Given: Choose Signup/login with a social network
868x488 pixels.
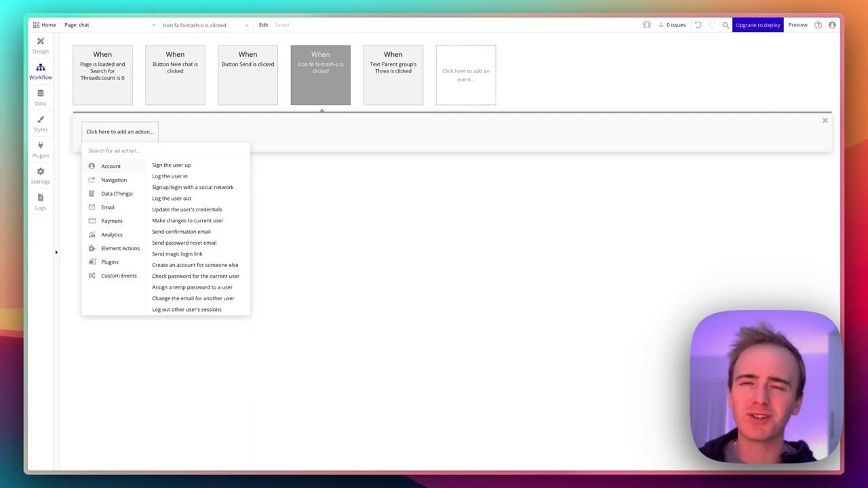Looking at the screenshot, I should 193,187.
